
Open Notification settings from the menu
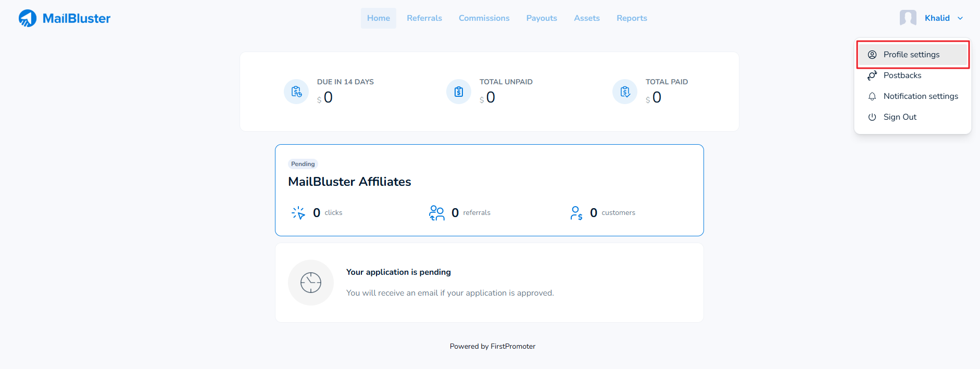coord(920,96)
